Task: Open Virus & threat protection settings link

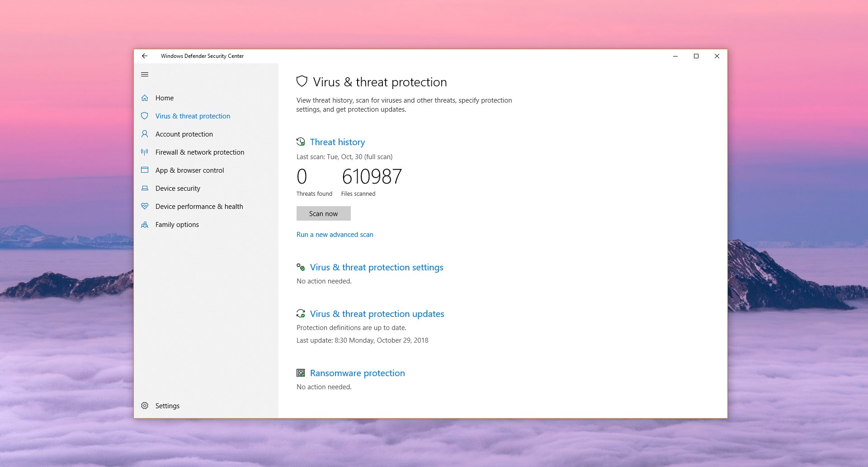Action: (x=377, y=267)
